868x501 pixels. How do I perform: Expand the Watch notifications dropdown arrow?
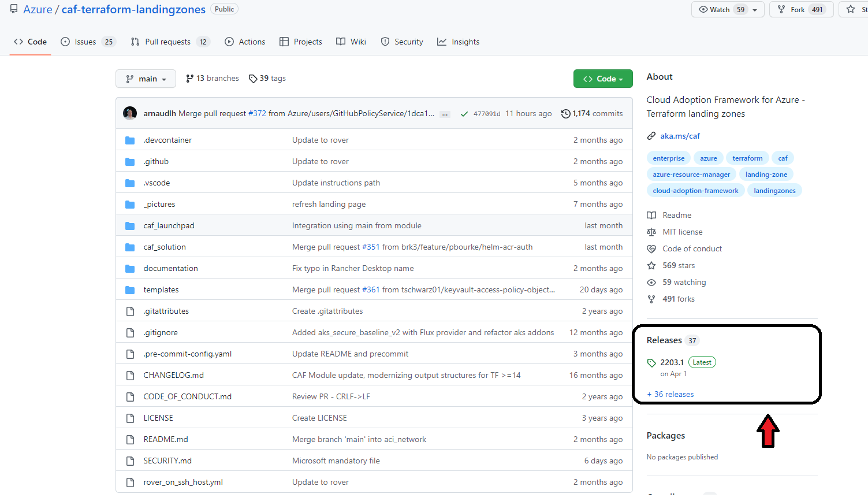[x=755, y=10]
